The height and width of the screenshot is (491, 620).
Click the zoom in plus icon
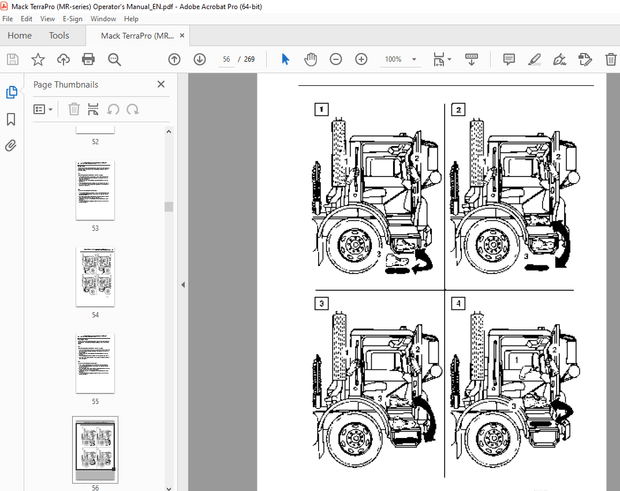coord(360,60)
